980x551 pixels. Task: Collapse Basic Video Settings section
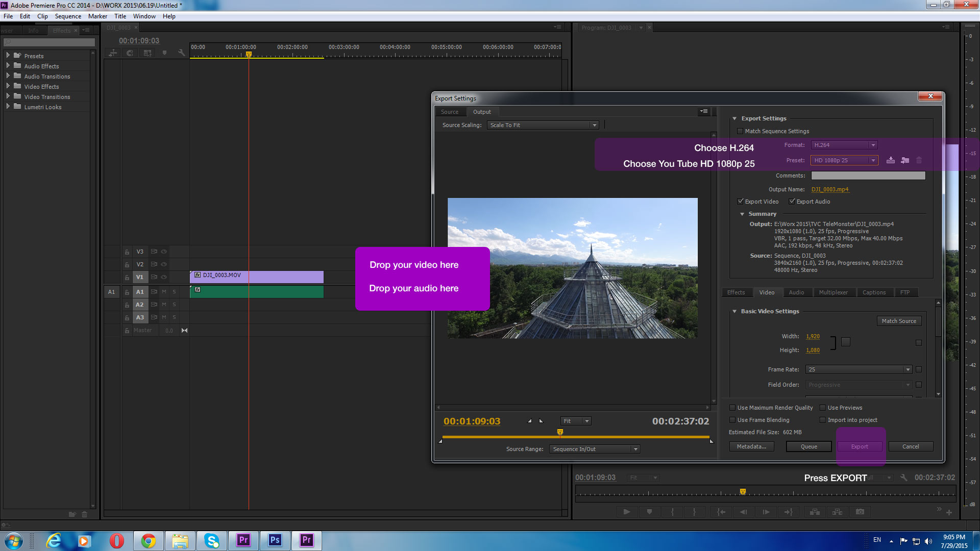tap(734, 311)
